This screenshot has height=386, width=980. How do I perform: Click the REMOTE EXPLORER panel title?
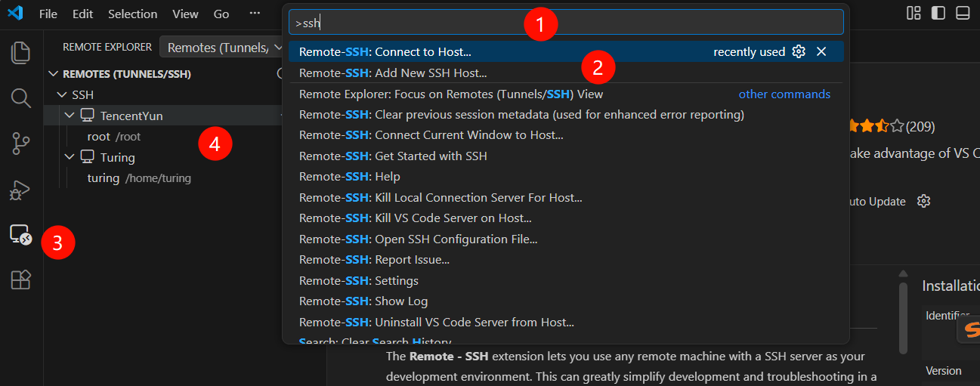(x=107, y=47)
